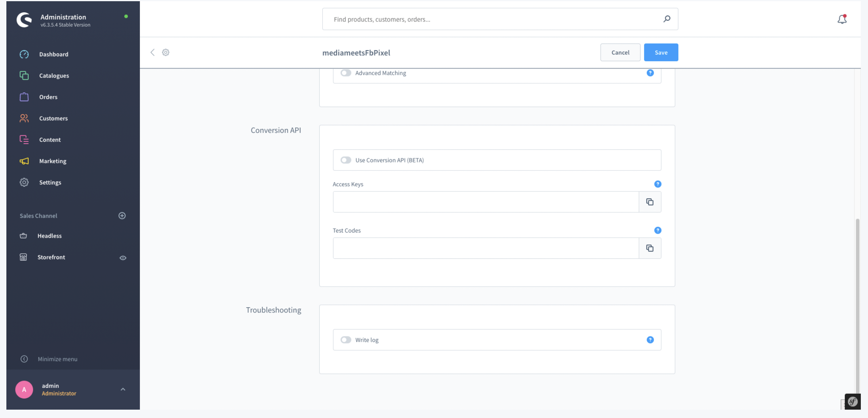Click the Conversion API section heading
The image size is (868, 418).
click(x=276, y=130)
